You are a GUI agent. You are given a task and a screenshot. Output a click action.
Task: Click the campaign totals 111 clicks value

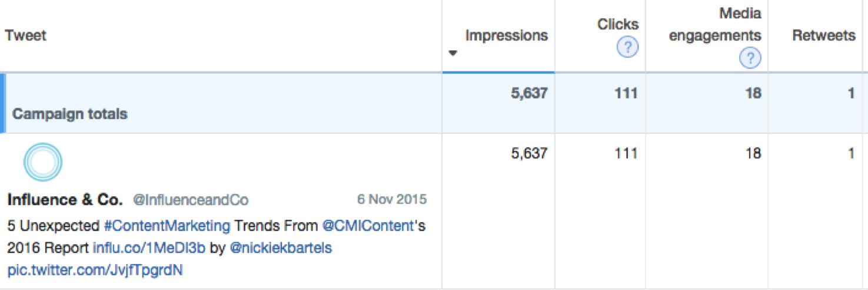point(625,93)
